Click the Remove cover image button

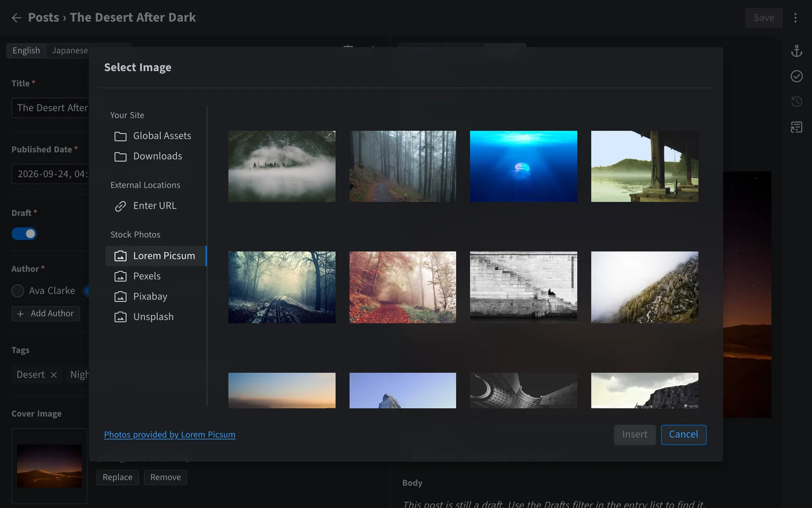[x=165, y=477]
